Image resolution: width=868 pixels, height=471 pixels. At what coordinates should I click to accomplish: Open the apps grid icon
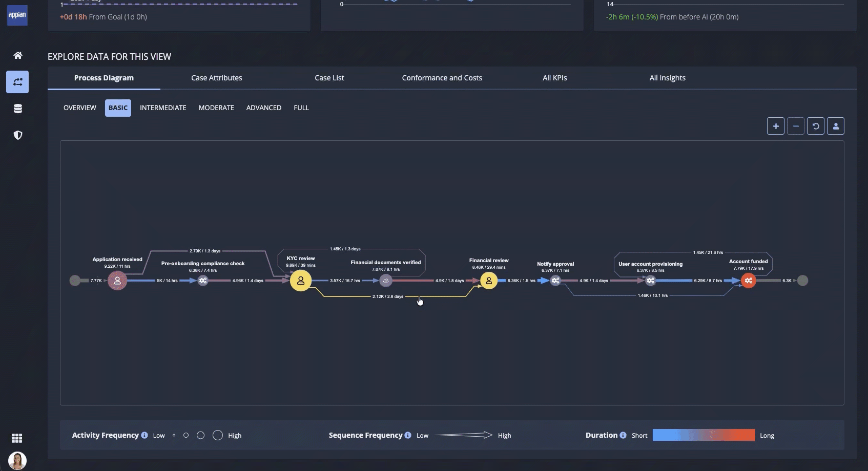pos(17,438)
